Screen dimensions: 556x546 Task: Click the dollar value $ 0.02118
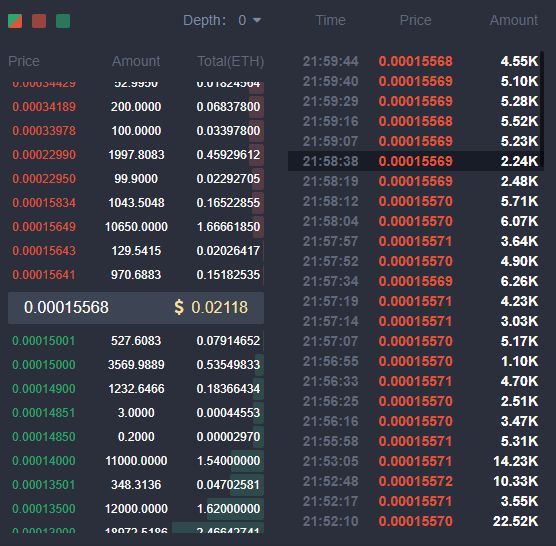pyautogui.click(x=211, y=307)
